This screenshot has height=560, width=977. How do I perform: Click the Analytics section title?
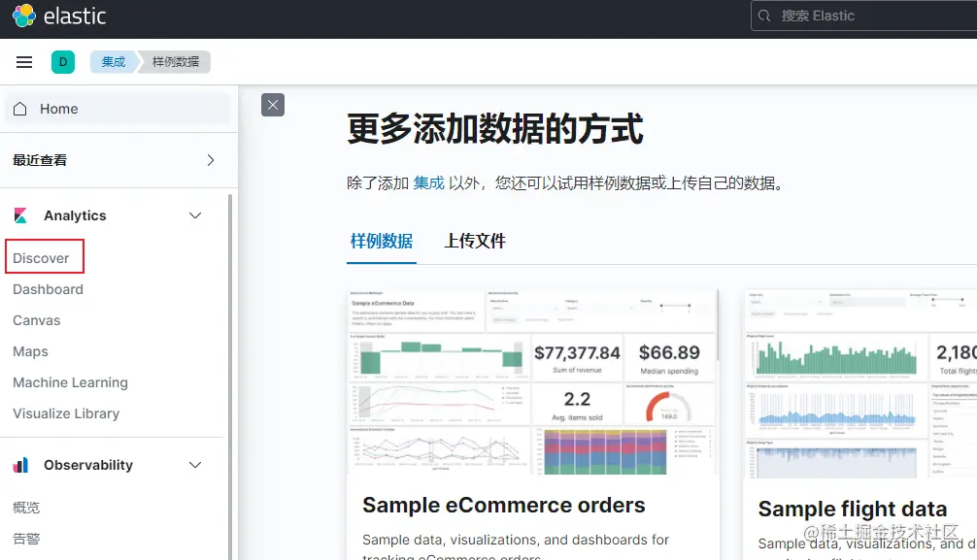point(76,215)
